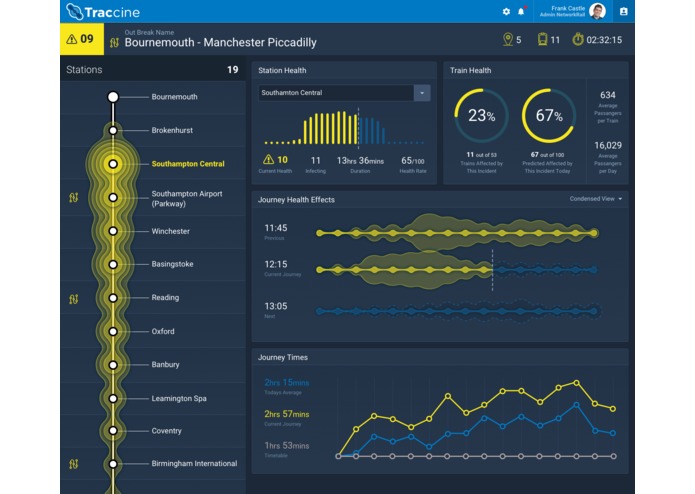
Task: Click the Journey Times panel heading
Action: (283, 357)
